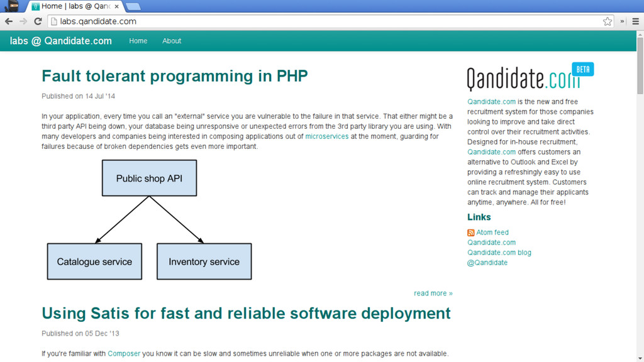Follow the microservices link

(x=327, y=136)
